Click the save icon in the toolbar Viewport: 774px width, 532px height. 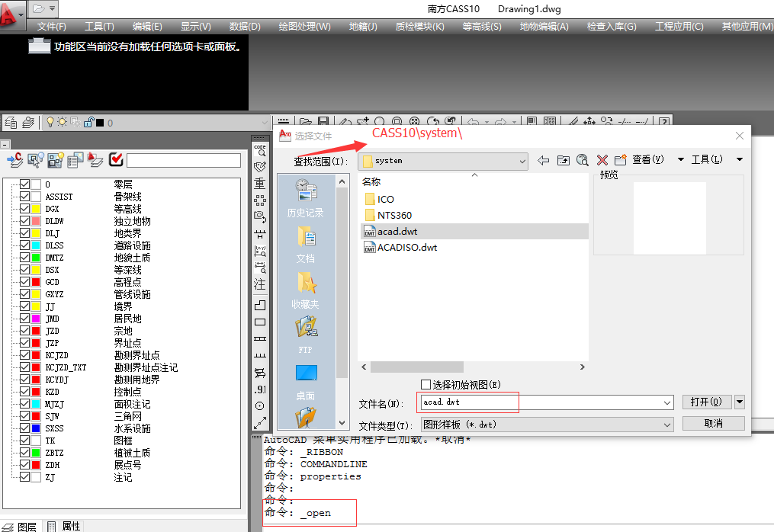coord(323,121)
